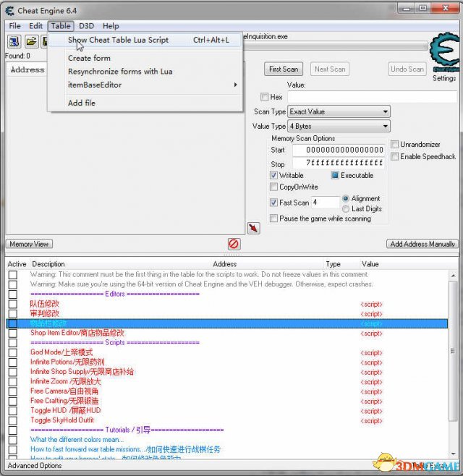Select the Last Digits radio button

[x=346, y=209]
